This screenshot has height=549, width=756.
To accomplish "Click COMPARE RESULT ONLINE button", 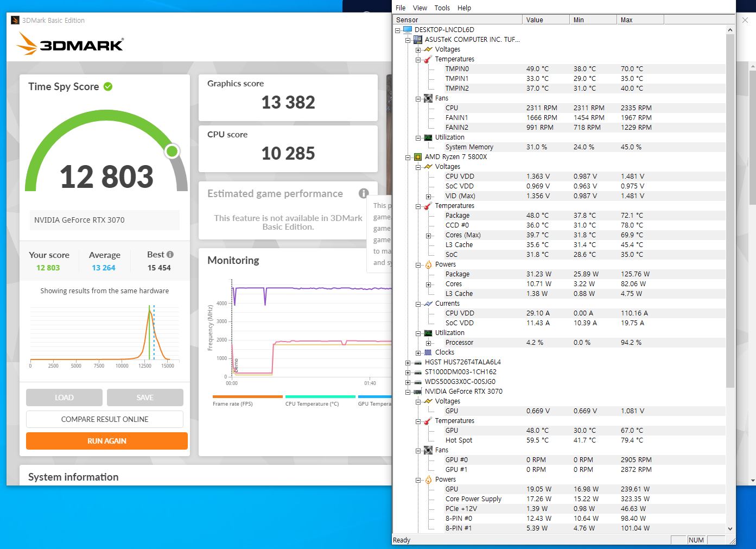I will (x=105, y=419).
